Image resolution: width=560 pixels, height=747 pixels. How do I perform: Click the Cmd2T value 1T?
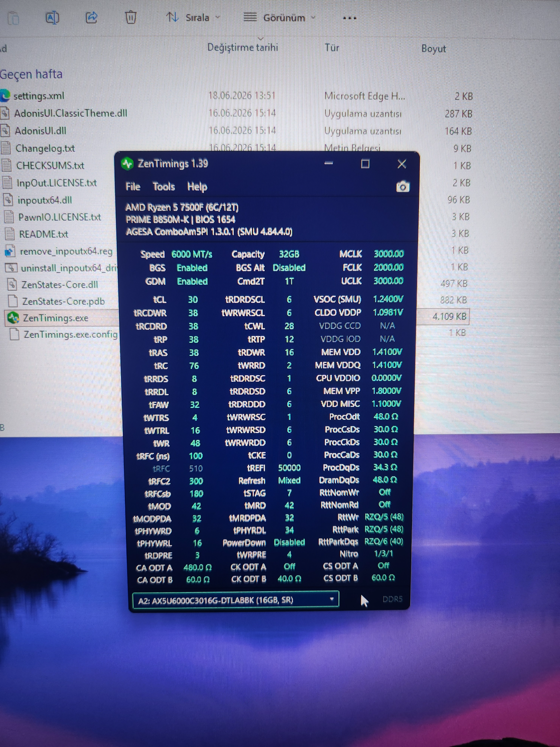[289, 282]
